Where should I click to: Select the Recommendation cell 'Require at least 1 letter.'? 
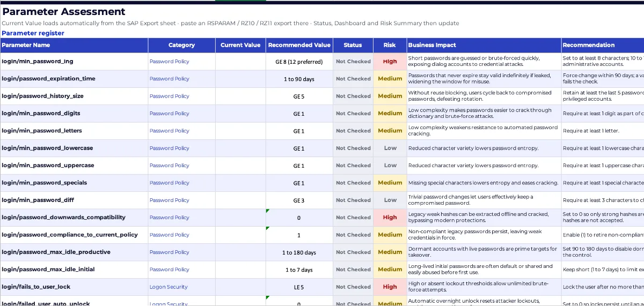click(x=603, y=131)
